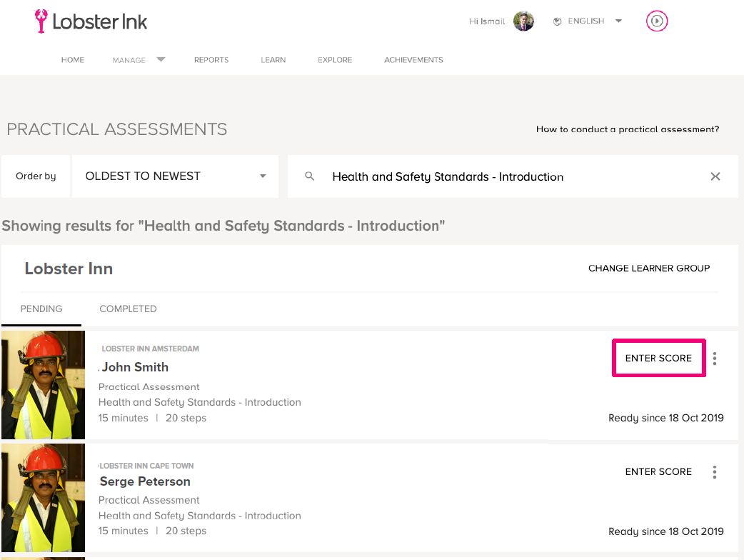Click into the assessment search field

(513, 176)
